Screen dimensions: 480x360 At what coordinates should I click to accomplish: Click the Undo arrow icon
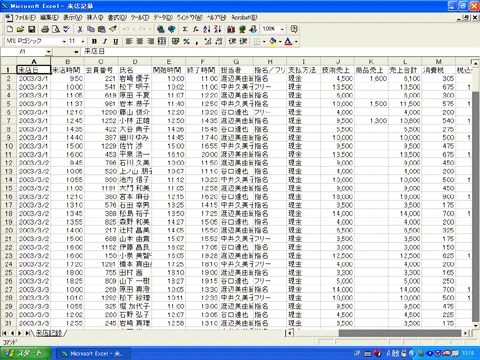point(126,29)
